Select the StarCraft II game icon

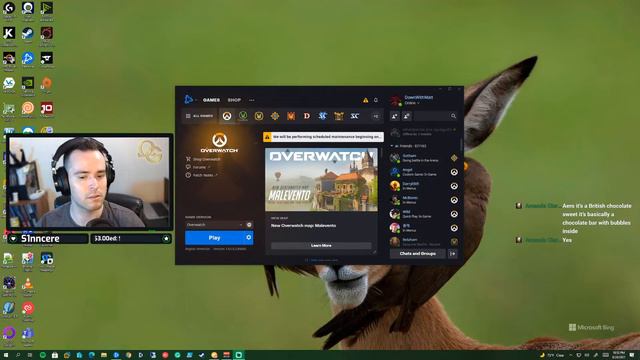click(322, 116)
